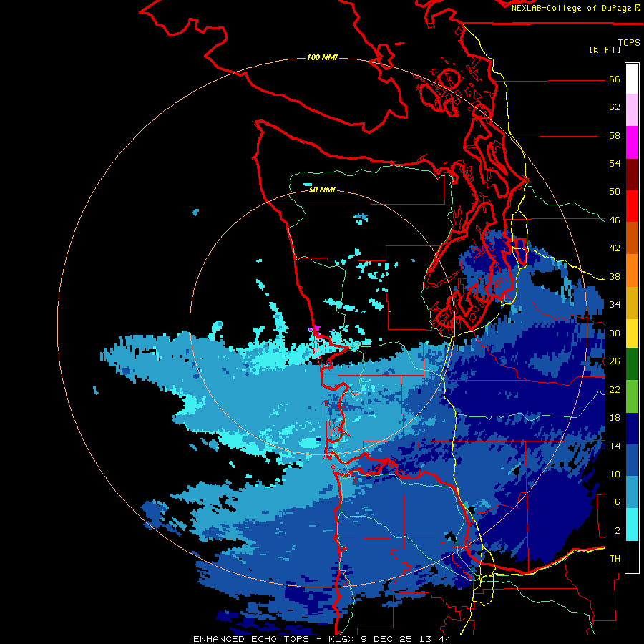This screenshot has width=644, height=644.
Task: Click the legend value 58
Action: [615, 135]
